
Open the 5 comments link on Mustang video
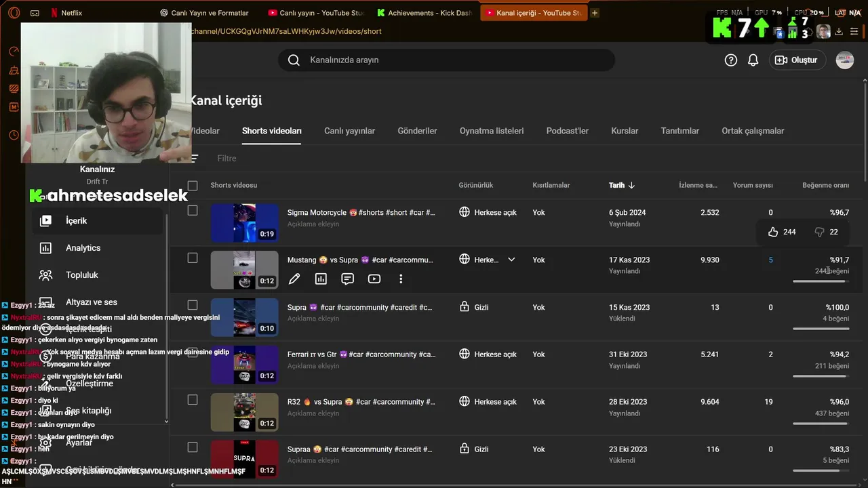tap(770, 260)
